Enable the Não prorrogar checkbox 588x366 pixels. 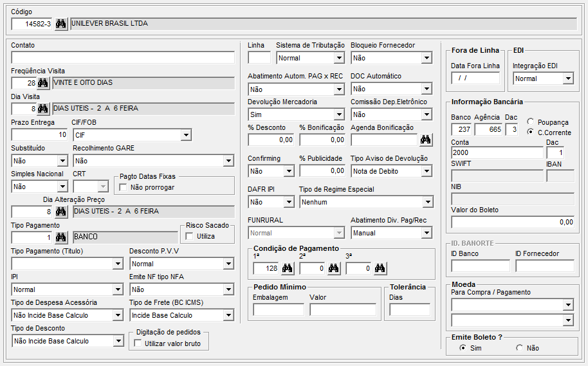124,187
